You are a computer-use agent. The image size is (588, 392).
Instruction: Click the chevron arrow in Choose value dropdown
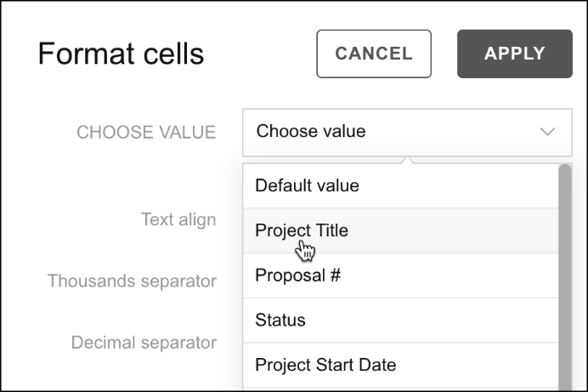point(547,132)
